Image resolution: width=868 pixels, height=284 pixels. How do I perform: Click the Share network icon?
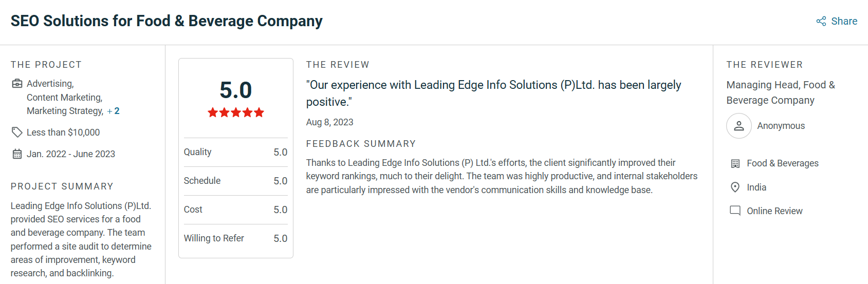(821, 21)
